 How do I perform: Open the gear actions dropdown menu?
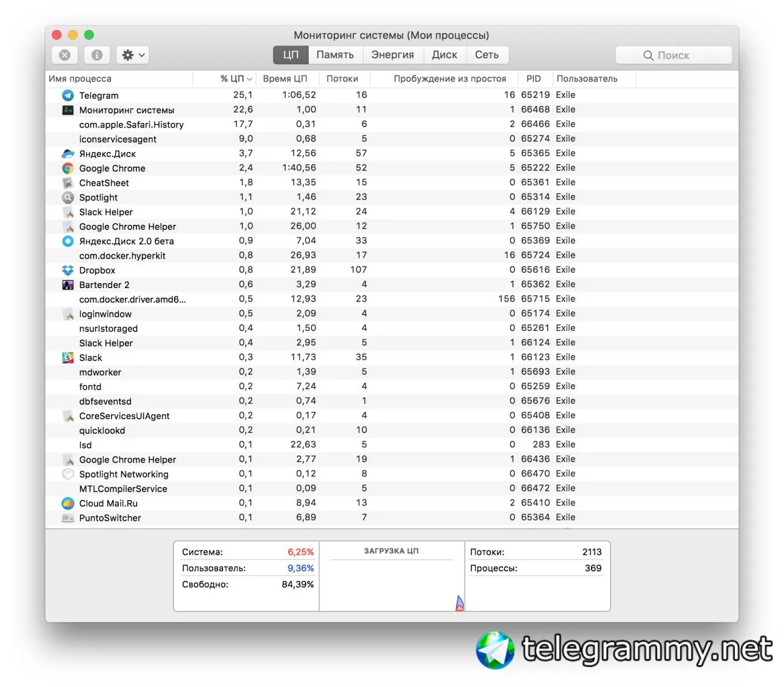click(x=132, y=55)
